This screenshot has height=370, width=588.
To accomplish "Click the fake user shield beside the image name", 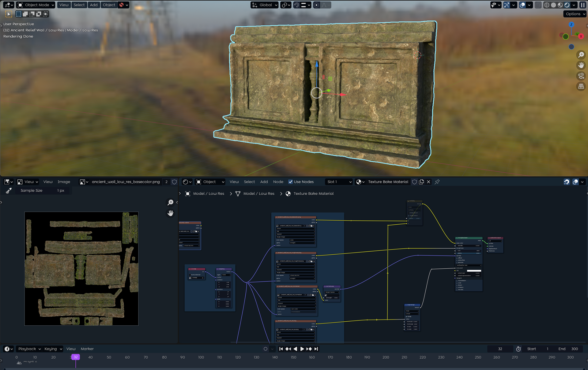I will click(174, 182).
